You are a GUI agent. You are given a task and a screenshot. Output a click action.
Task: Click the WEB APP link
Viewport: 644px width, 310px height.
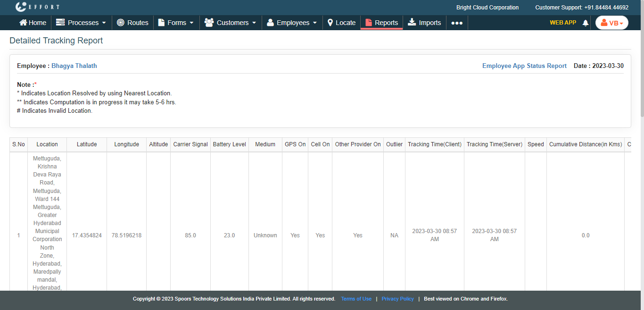tap(562, 23)
